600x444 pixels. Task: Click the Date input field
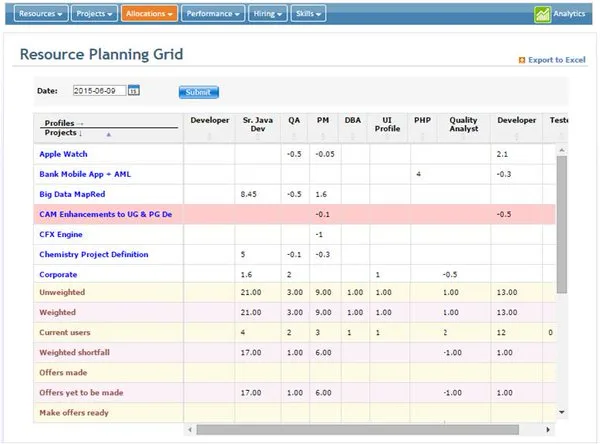[x=99, y=91]
